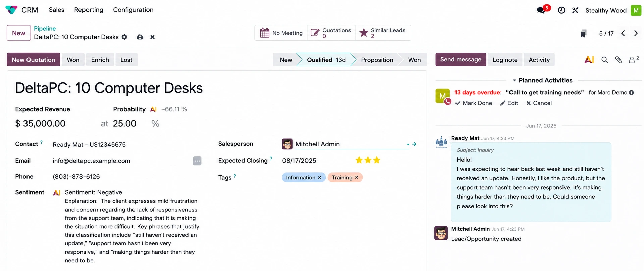Set priority to one star
Viewport: 644px width, 271px height.
point(359,160)
